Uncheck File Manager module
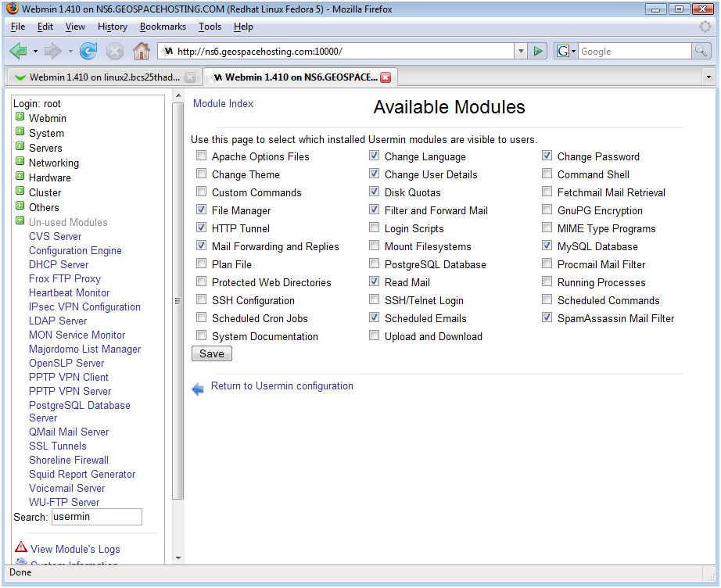Image resolution: width=721 pixels, height=588 pixels. coord(201,210)
